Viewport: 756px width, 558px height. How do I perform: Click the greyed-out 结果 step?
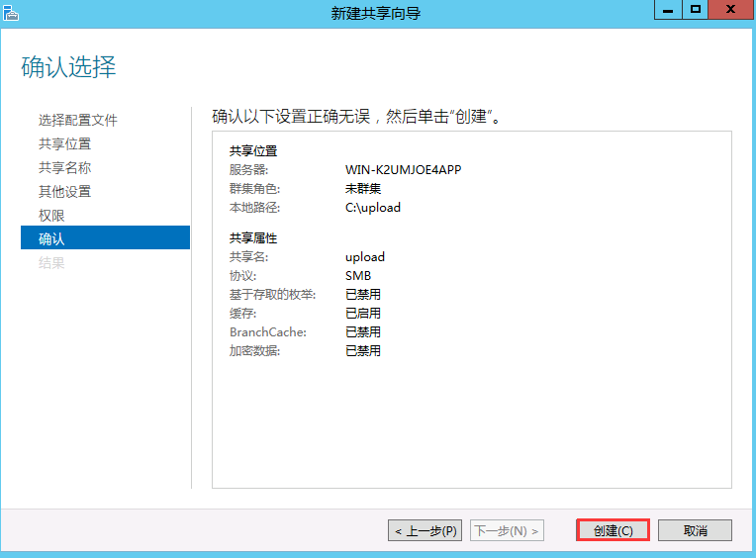(51, 262)
